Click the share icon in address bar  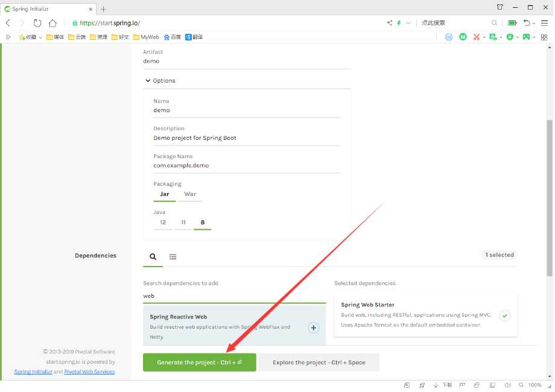click(390, 23)
